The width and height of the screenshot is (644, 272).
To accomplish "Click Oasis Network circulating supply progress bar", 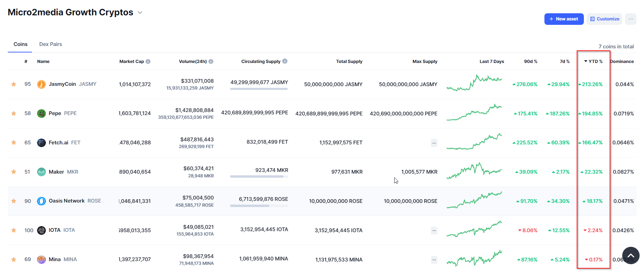I will (x=259, y=206).
